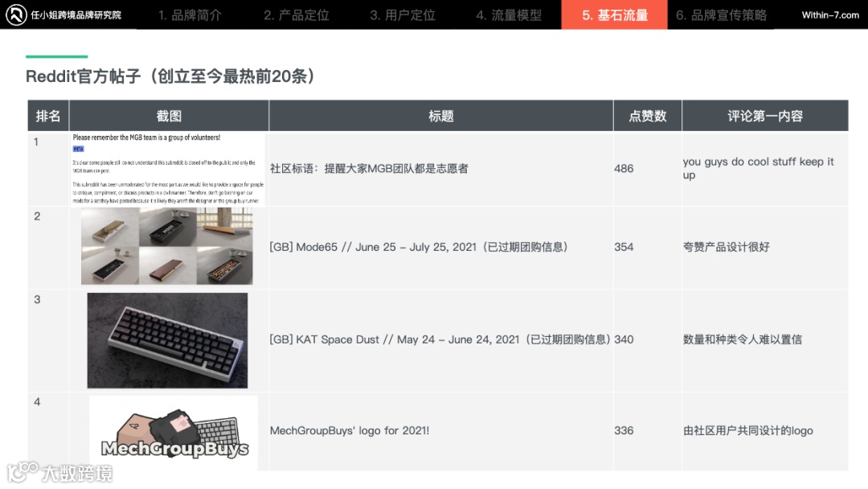Click the 排名 column header

[48, 115]
